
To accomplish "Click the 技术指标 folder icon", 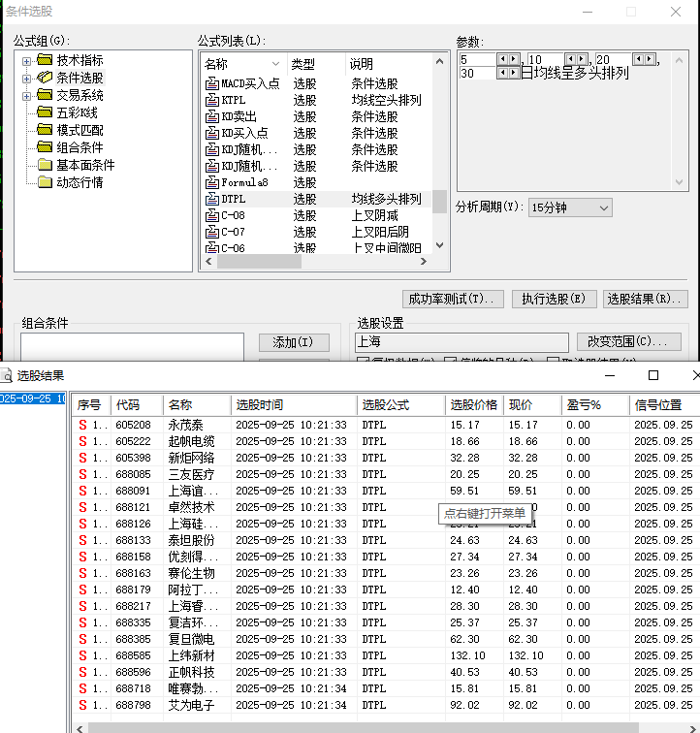I will [45, 60].
